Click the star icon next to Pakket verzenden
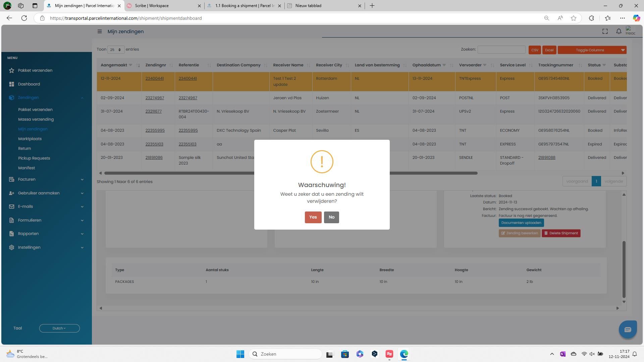The image size is (644, 362). [12, 70]
